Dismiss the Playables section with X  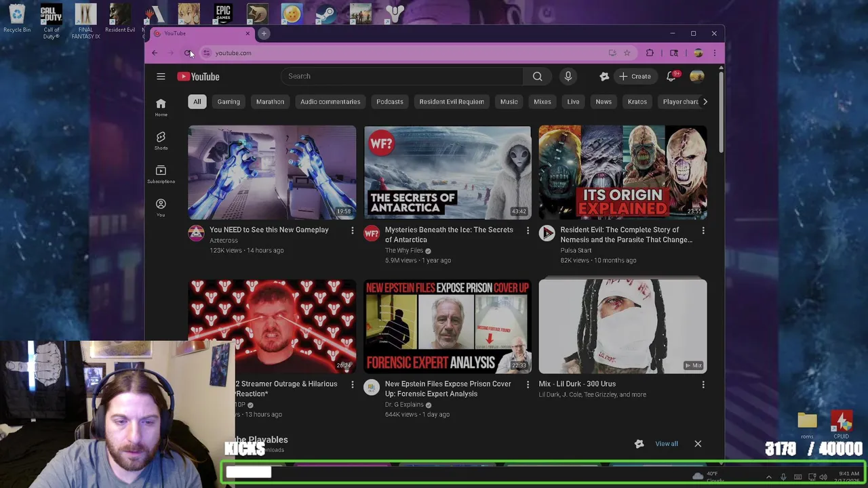click(698, 444)
